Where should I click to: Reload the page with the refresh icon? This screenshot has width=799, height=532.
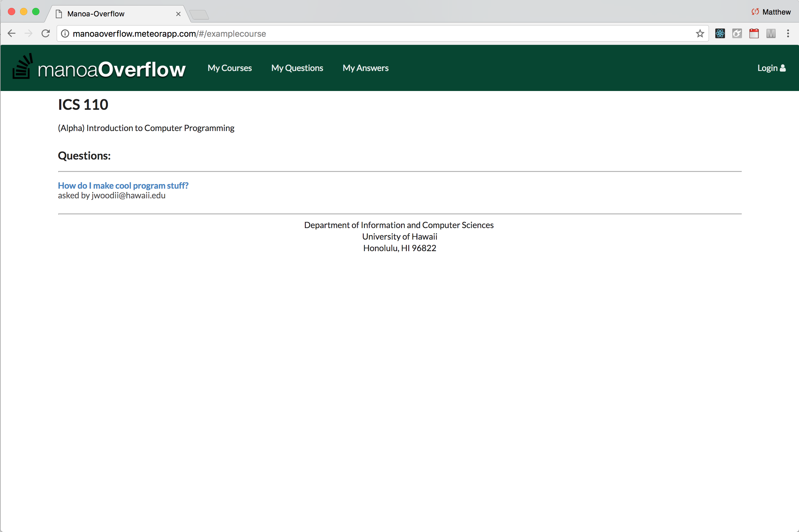pyautogui.click(x=46, y=33)
